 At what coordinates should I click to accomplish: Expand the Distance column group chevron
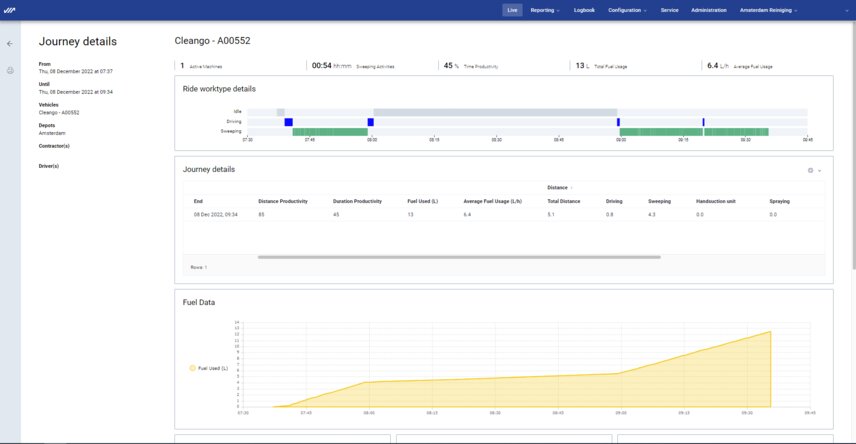(571, 187)
